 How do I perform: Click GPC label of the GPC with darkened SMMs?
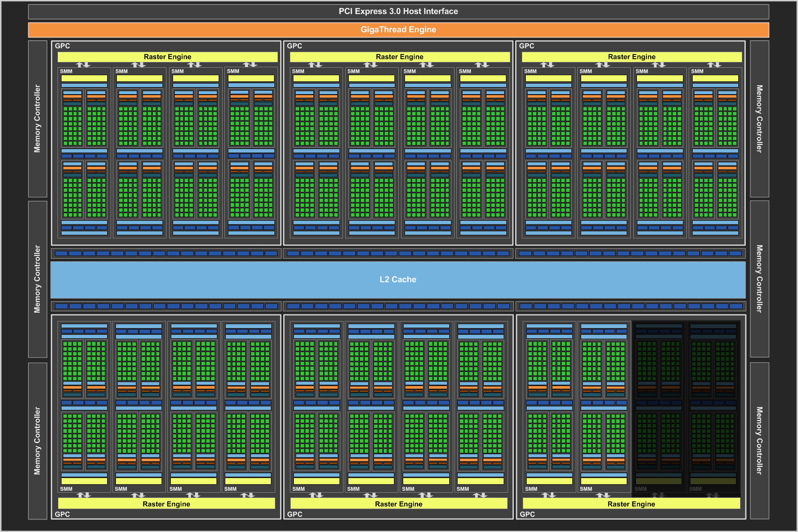click(527, 514)
